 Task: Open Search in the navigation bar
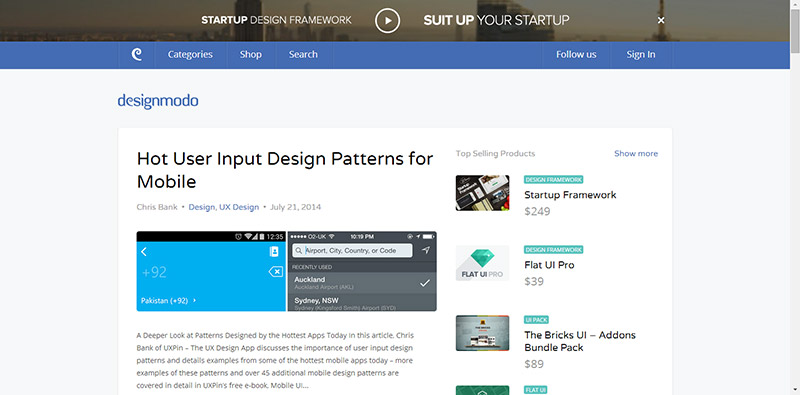point(303,55)
